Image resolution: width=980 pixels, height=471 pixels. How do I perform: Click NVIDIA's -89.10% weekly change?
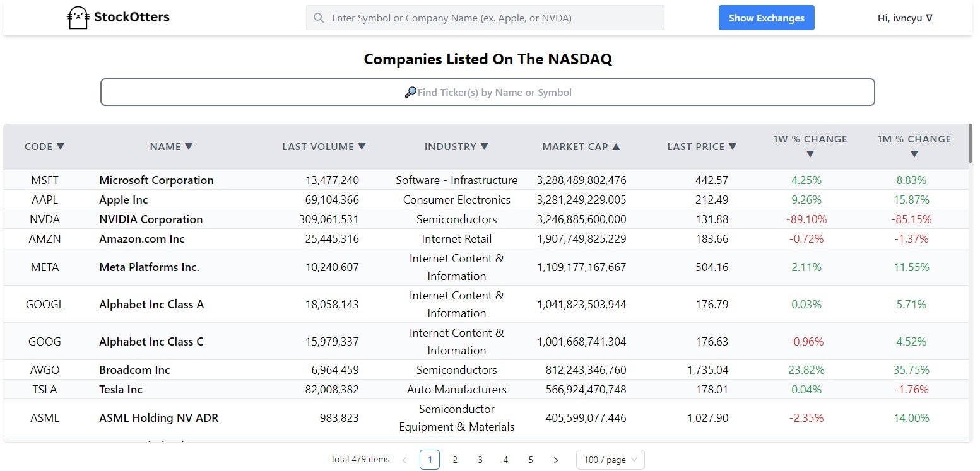[x=806, y=219]
